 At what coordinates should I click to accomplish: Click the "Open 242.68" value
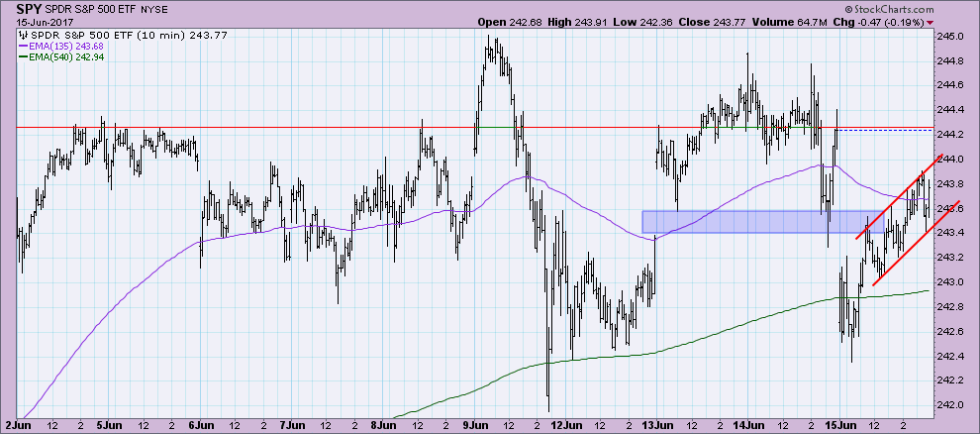click(510, 23)
